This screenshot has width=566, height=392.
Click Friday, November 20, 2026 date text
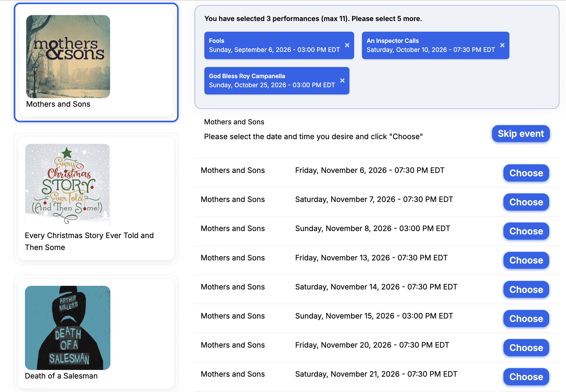372,345
